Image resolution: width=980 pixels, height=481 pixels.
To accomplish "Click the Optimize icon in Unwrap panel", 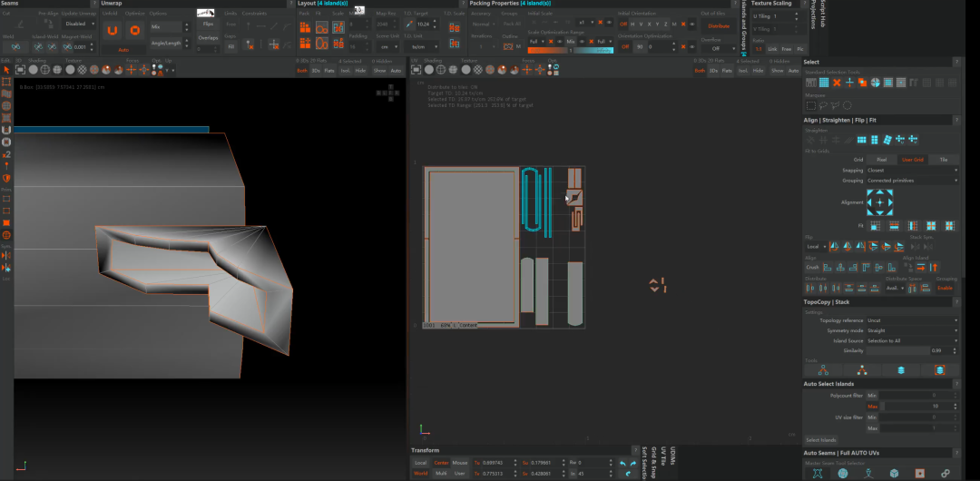I will 134,30.
